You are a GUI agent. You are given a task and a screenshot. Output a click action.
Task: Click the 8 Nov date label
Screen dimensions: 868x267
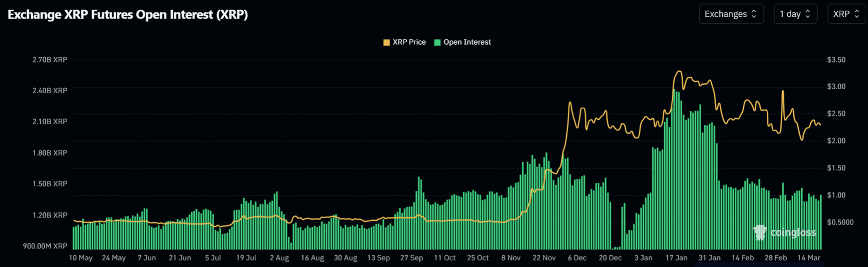pyautogui.click(x=510, y=257)
